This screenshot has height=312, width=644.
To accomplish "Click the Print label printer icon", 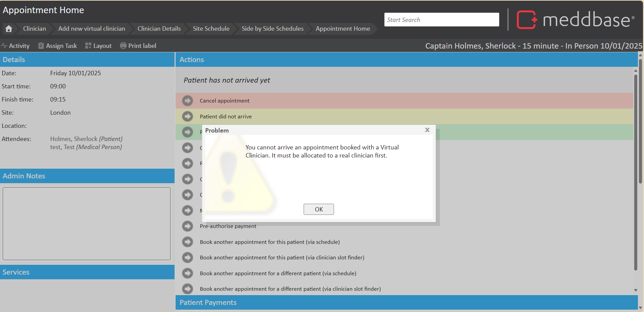I will click(123, 46).
